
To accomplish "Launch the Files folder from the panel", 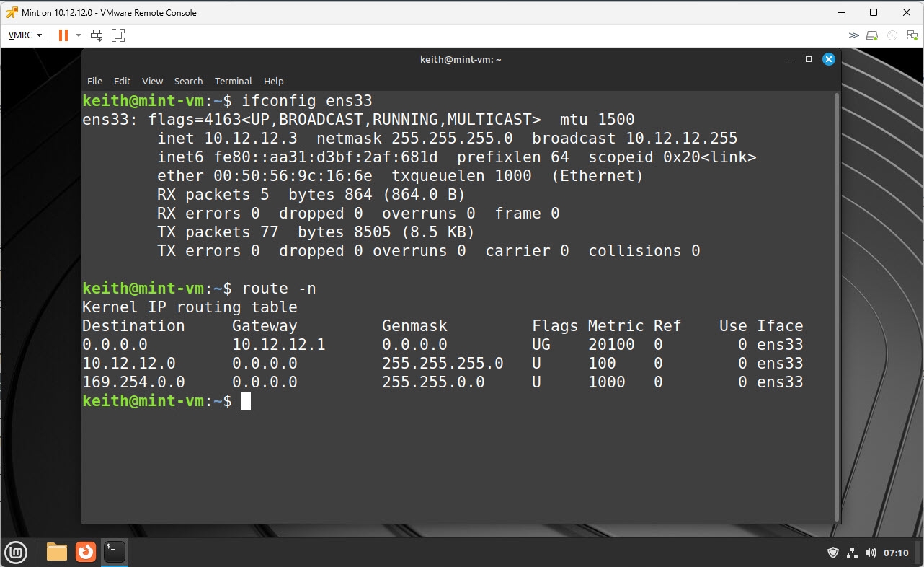I will coord(57,553).
